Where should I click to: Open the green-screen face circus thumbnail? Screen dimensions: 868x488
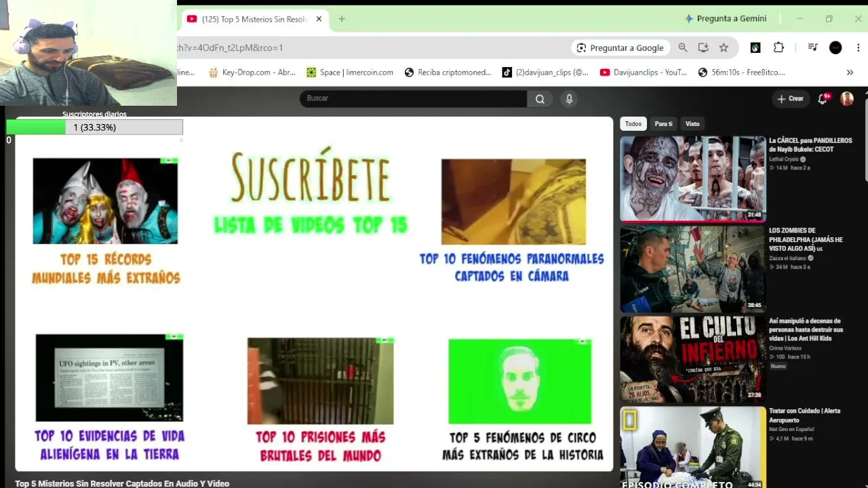[x=519, y=382]
